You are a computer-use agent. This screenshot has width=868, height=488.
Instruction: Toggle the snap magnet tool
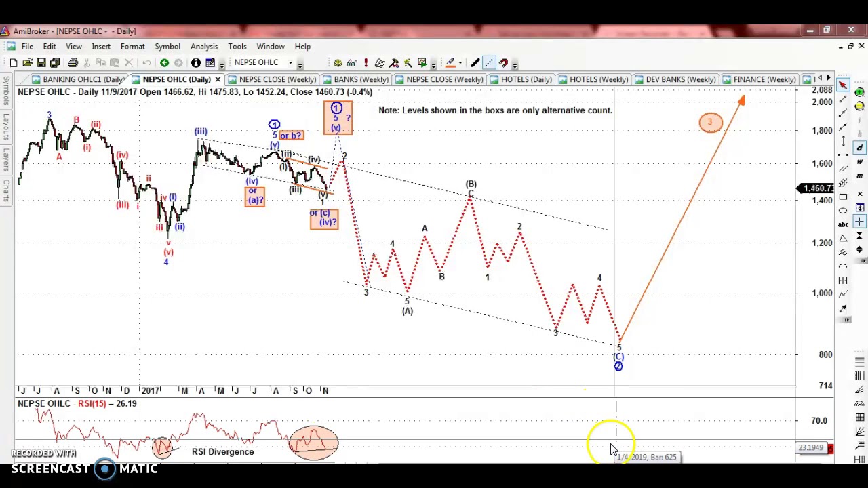point(503,62)
